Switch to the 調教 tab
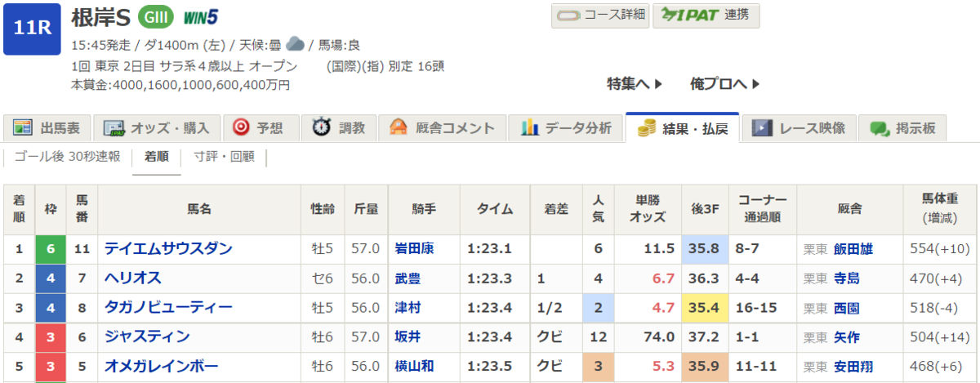The width and height of the screenshot is (980, 383). tap(338, 127)
